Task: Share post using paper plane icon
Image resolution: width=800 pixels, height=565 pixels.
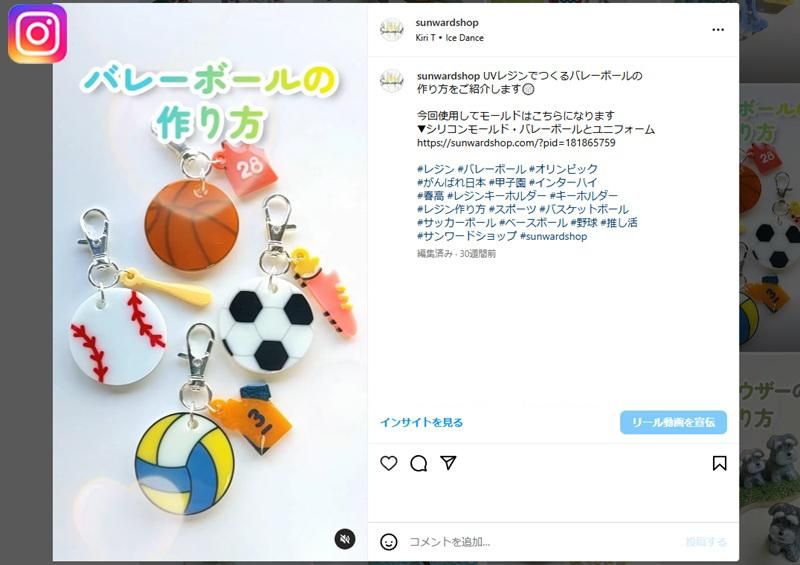Action: [x=448, y=463]
